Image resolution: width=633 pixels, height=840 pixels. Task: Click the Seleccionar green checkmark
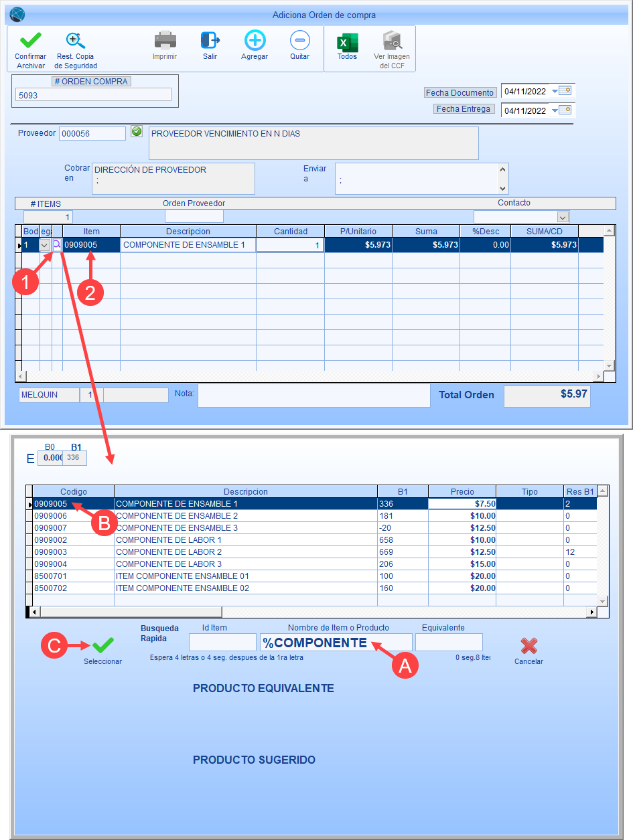102,645
